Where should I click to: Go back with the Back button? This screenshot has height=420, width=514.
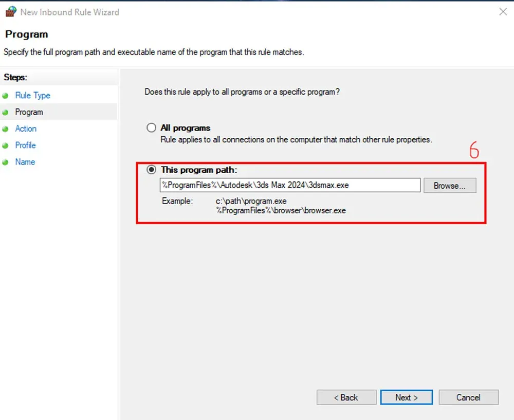coord(346,397)
